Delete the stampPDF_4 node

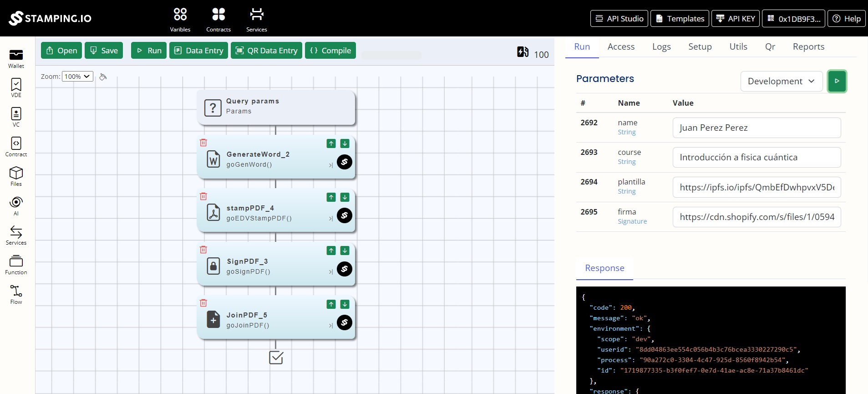203,196
